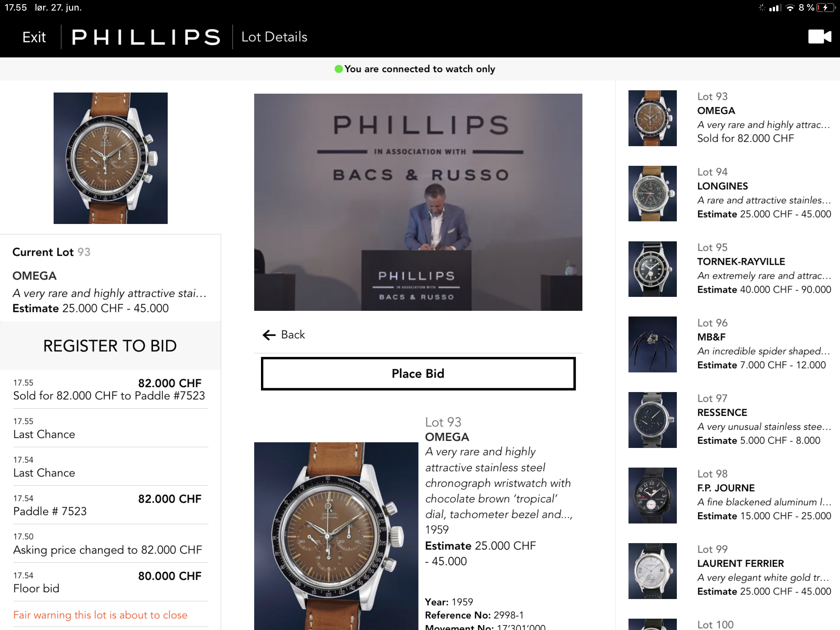The image size is (840, 630).
Task: Select Lot 96 MB&F spider thumbnail
Action: [652, 344]
